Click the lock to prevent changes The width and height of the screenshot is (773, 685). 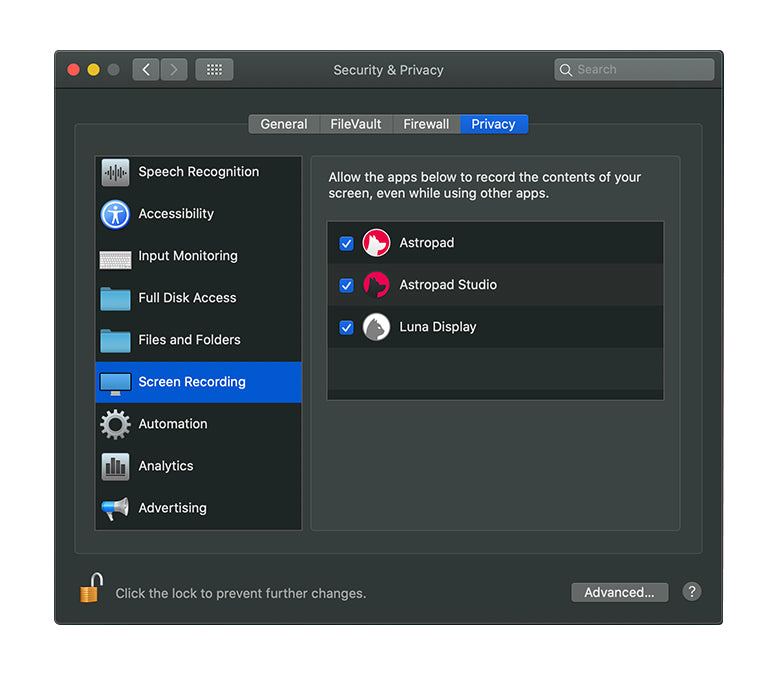point(91,587)
